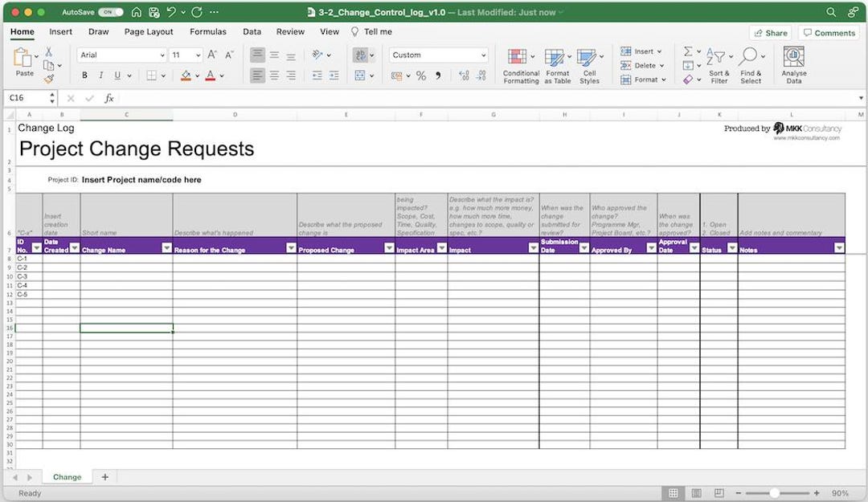Open filter dropdown for Notes column
This screenshot has width=868, height=502.
[839, 248]
